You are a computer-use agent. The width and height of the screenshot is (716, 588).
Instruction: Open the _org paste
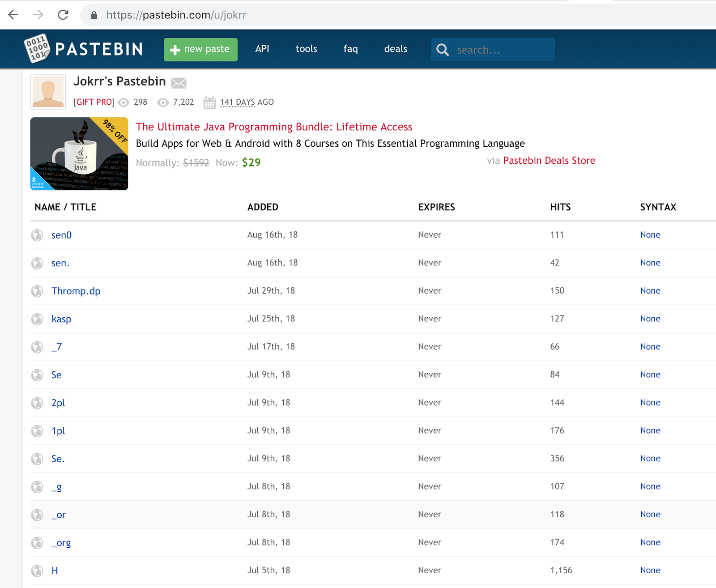[61, 543]
